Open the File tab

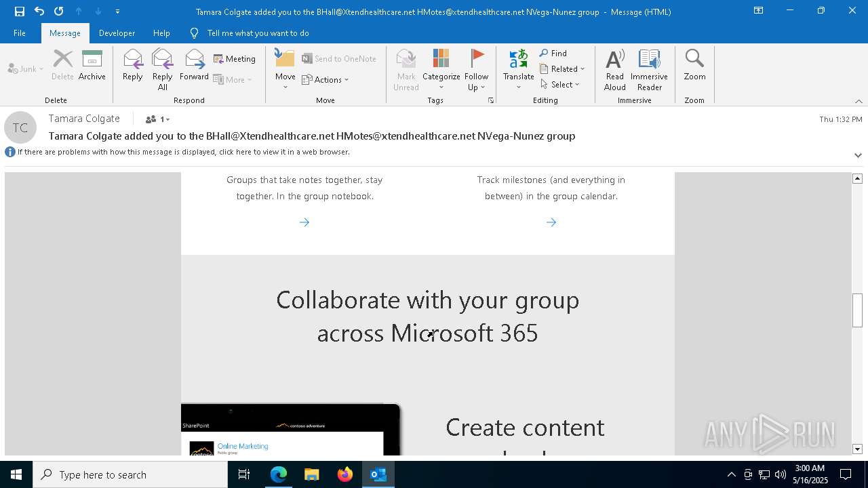pos(20,33)
